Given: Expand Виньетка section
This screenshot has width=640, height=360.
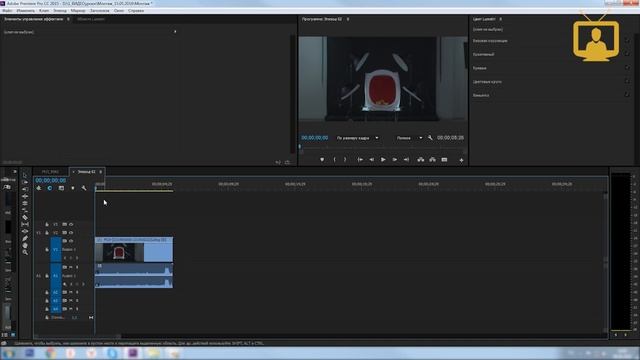Looking at the screenshot, I should (481, 95).
